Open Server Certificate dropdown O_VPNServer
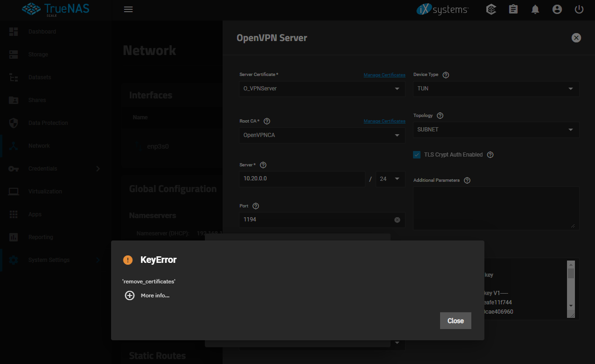This screenshot has height=364, width=595. tap(322, 89)
